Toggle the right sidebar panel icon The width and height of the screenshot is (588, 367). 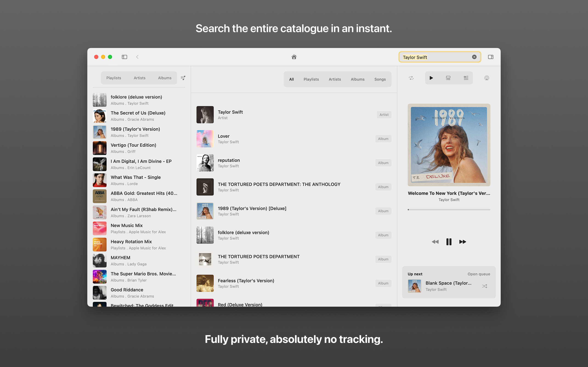click(x=490, y=57)
